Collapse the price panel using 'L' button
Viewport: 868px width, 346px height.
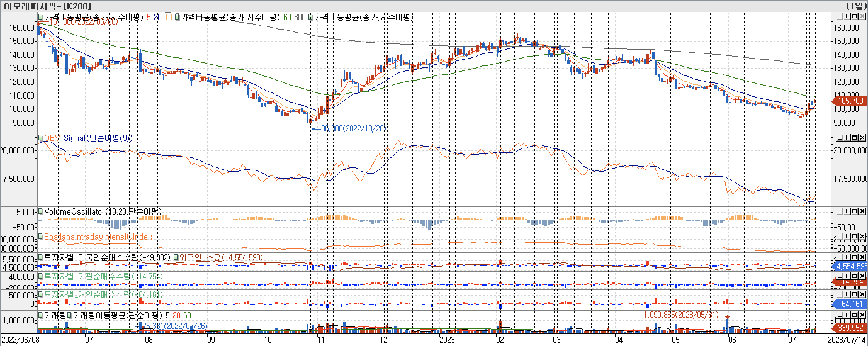tap(840, 16)
